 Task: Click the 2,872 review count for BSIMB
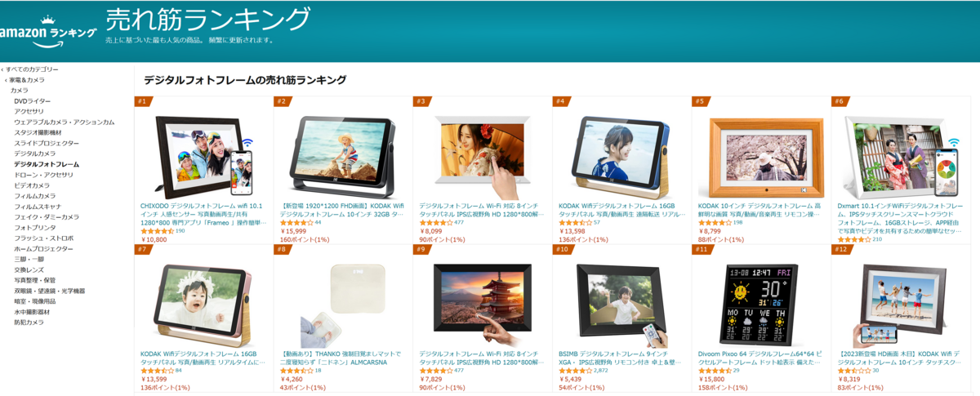[x=602, y=371]
